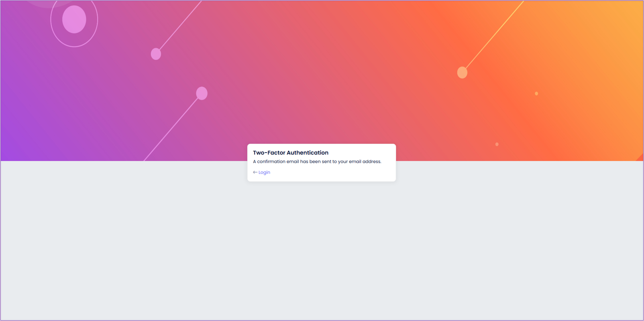Click the Login link
Screen dimensions: 644x321
(x=264, y=173)
